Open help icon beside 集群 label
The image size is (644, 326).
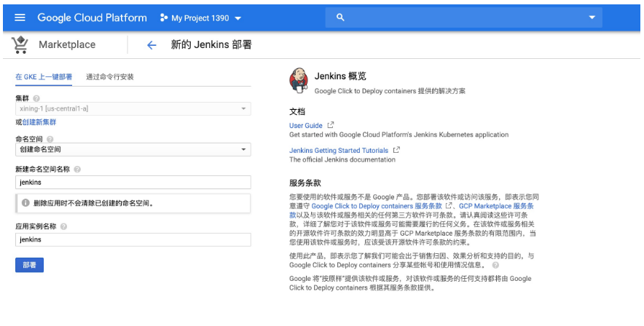pyautogui.click(x=36, y=98)
